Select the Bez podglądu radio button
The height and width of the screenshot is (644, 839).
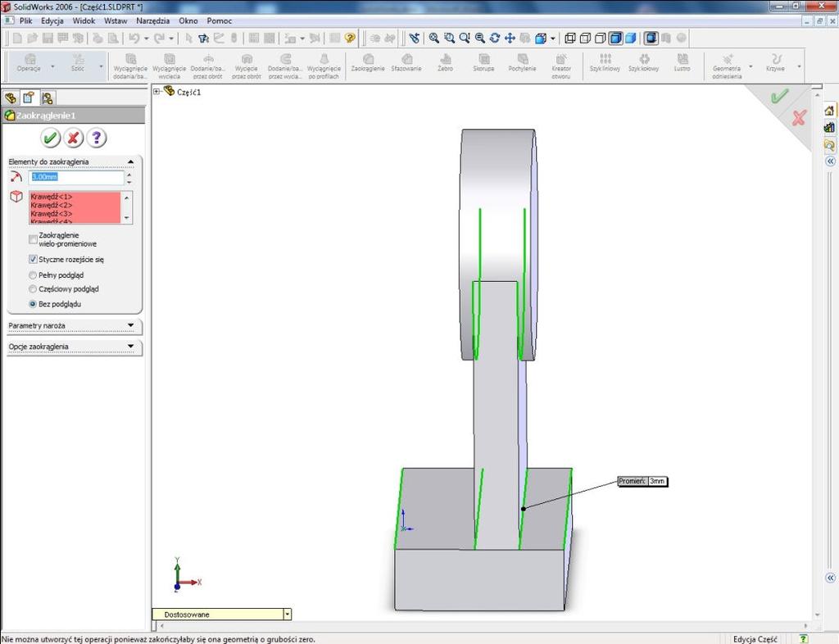33,304
